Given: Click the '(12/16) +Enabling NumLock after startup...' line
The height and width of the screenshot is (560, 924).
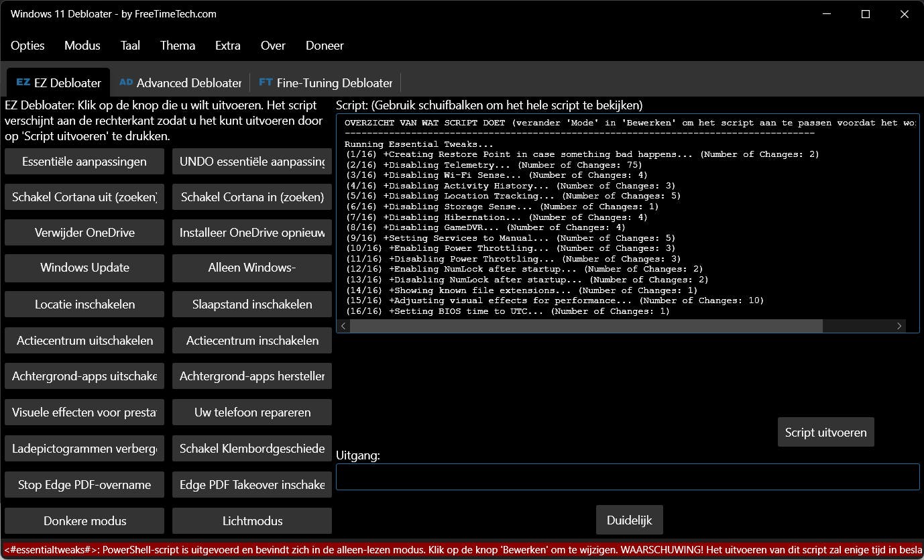Looking at the screenshot, I should tap(524, 269).
